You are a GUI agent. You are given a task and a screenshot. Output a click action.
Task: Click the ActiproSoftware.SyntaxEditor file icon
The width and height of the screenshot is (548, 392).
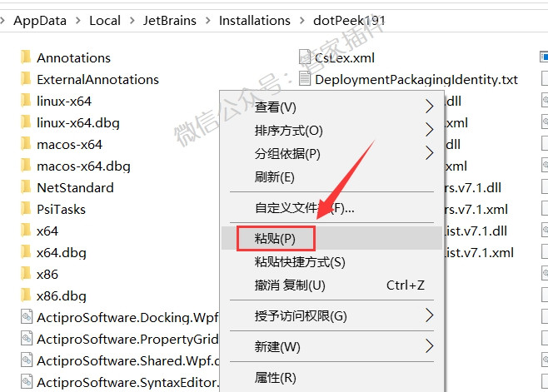tap(27, 382)
